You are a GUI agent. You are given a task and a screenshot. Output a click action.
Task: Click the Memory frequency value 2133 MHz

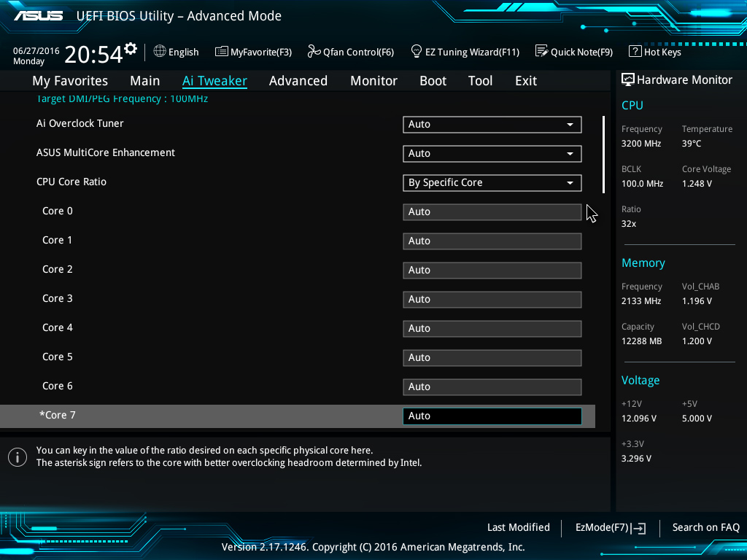tap(641, 301)
